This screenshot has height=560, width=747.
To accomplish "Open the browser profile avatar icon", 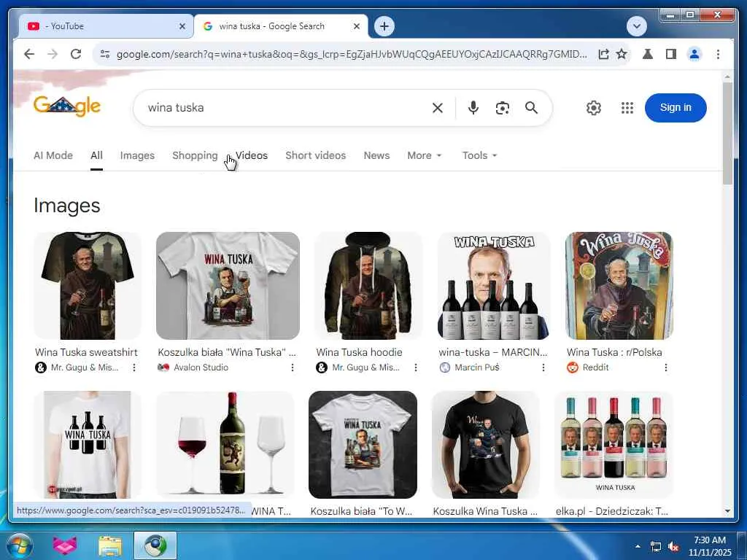I will pyautogui.click(x=694, y=54).
